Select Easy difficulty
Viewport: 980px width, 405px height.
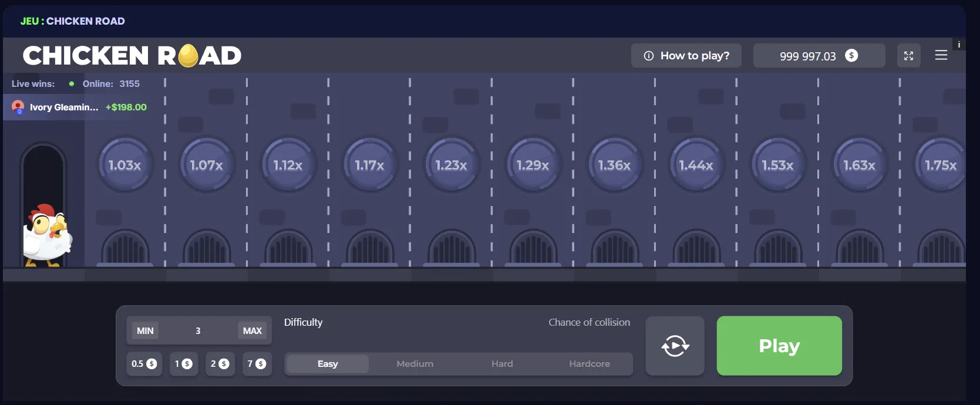[x=327, y=364]
